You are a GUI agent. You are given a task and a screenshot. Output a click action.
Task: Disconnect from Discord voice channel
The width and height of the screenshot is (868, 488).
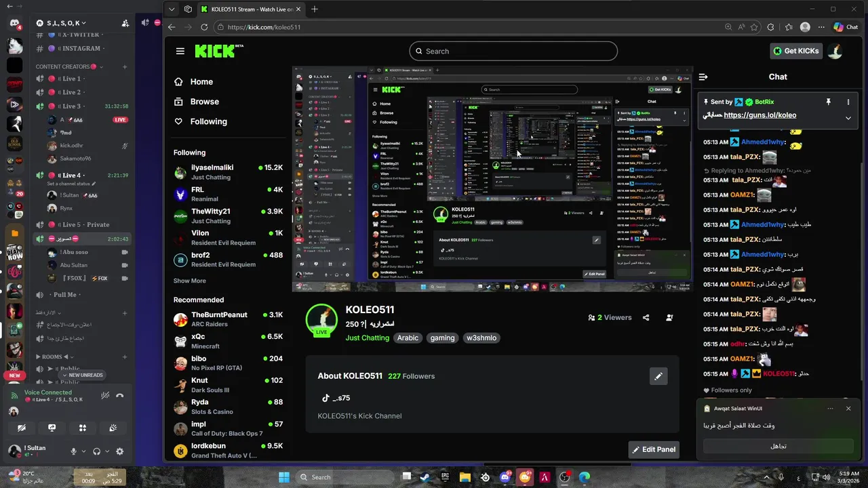(x=120, y=396)
